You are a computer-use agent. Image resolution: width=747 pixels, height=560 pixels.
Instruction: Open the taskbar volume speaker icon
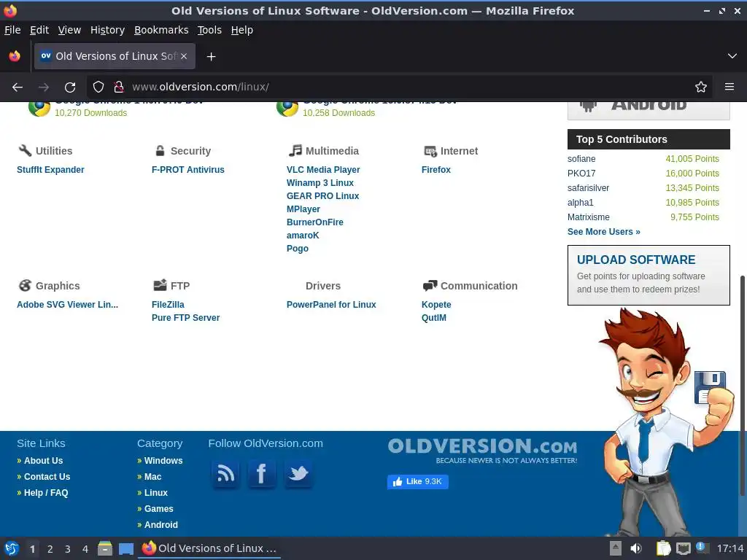[x=636, y=548]
